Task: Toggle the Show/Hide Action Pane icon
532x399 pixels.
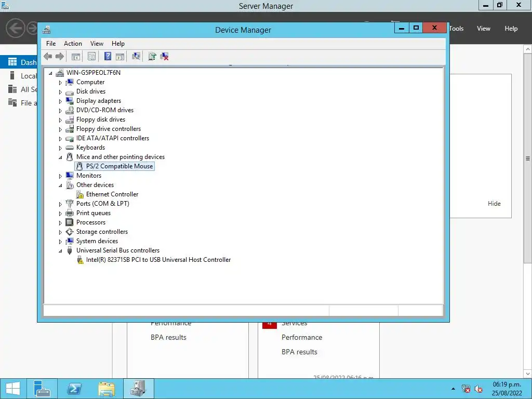Action: pos(120,56)
